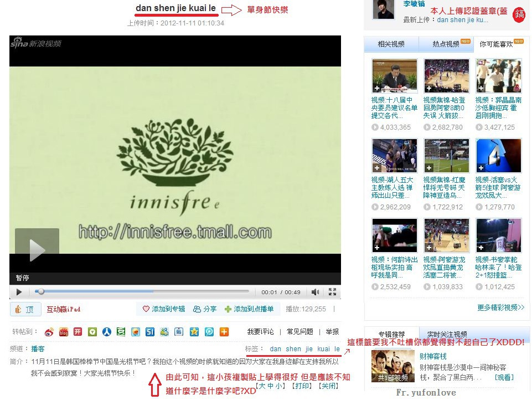This screenshot has height=400, width=532.
Task: Open 郭晶晶南沙 video thumbnail
Action: (x=498, y=76)
